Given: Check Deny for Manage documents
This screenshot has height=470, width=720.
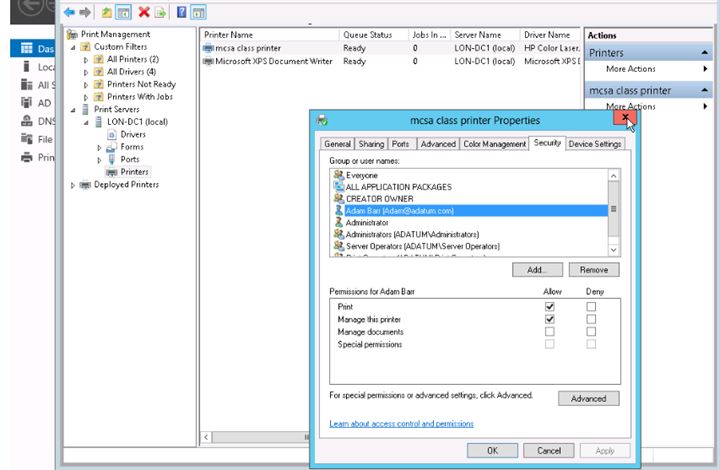Looking at the screenshot, I should point(591,331).
